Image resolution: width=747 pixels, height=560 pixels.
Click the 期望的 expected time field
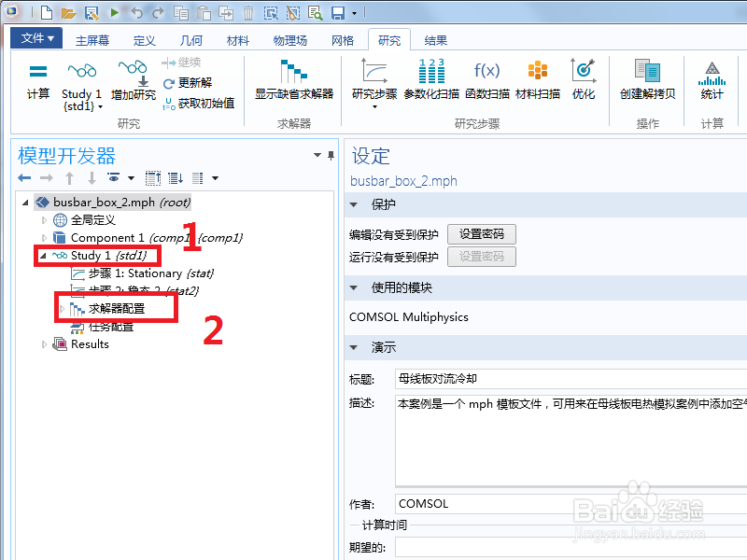click(x=571, y=548)
